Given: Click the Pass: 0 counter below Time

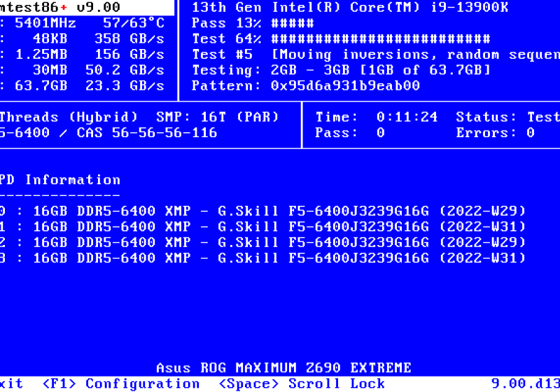Looking at the screenshot, I should click(350, 133).
